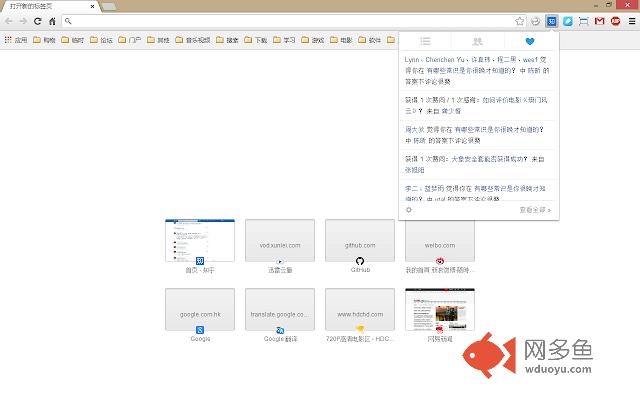Go back to the previous page
This screenshot has width=640, height=400.
click(9, 21)
